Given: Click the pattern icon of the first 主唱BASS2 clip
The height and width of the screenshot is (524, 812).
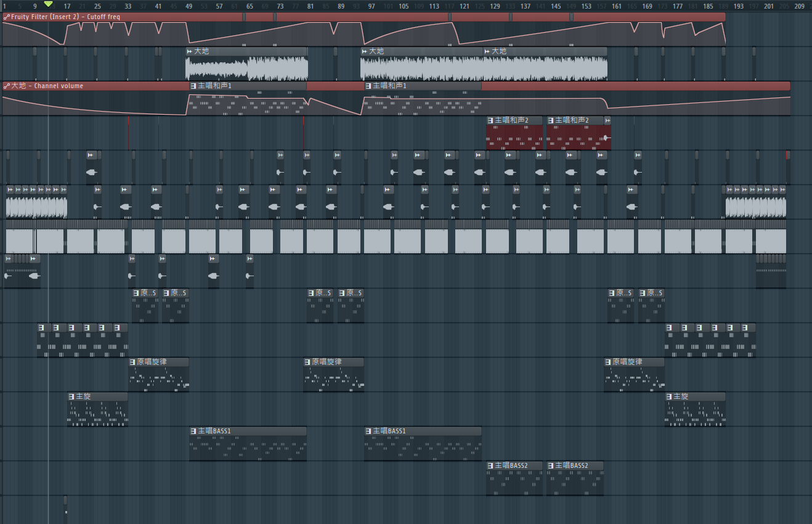Looking at the screenshot, I should tap(490, 465).
